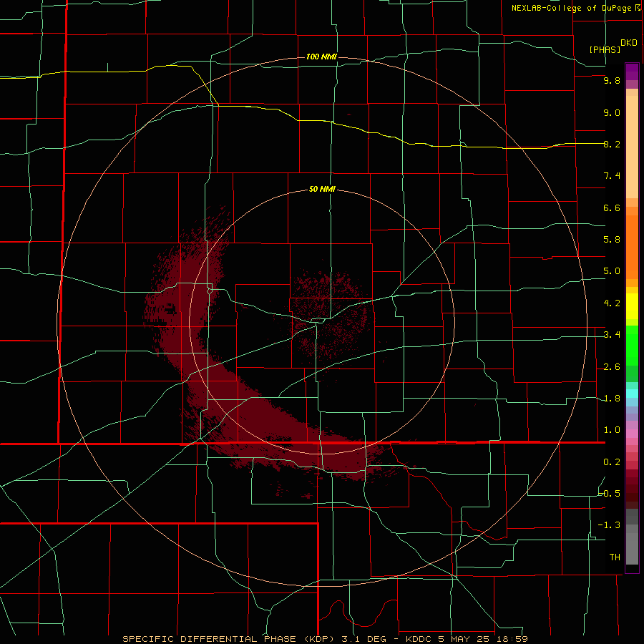
Task: Pick the pink segment near 1.0
Action: pos(632,434)
